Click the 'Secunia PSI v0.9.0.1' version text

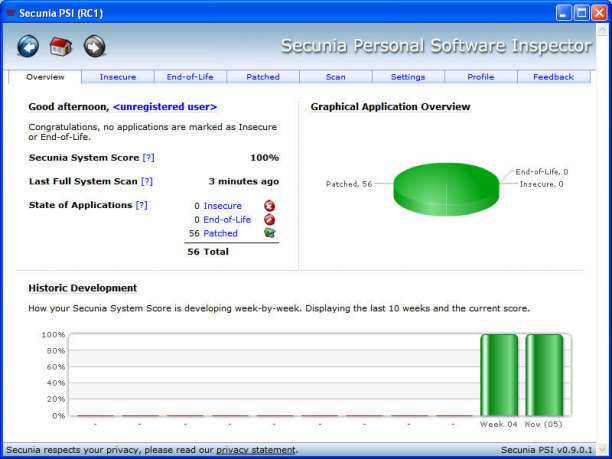(x=546, y=450)
